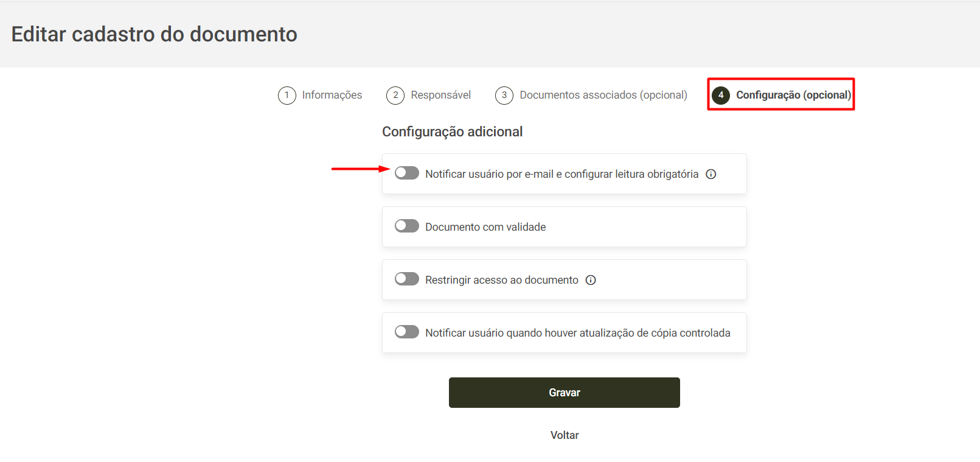Select the step 3 circle number icon
980x462 pixels.
[x=504, y=96]
